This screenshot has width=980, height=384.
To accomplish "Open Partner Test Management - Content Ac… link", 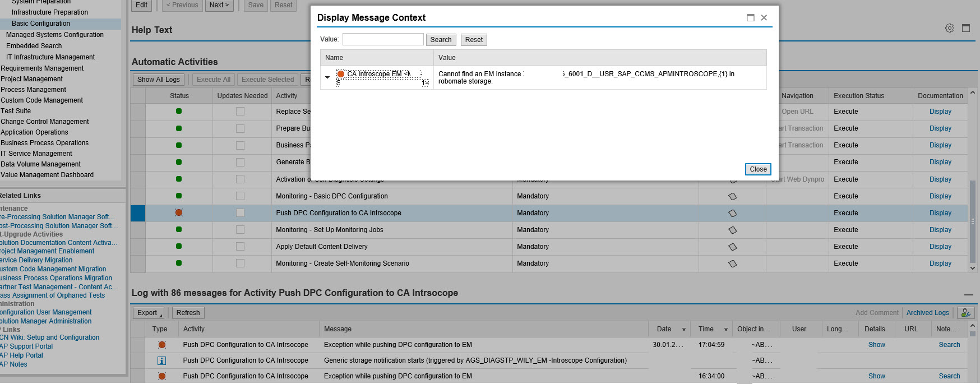I will (x=59, y=287).
